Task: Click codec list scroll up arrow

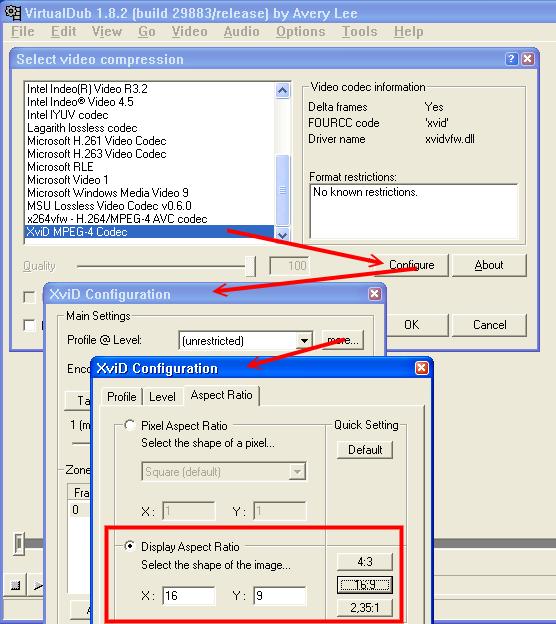Action: coord(282,90)
